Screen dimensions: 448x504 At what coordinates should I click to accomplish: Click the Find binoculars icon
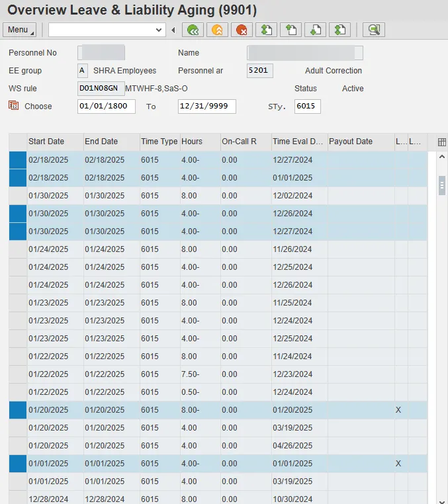(374, 30)
